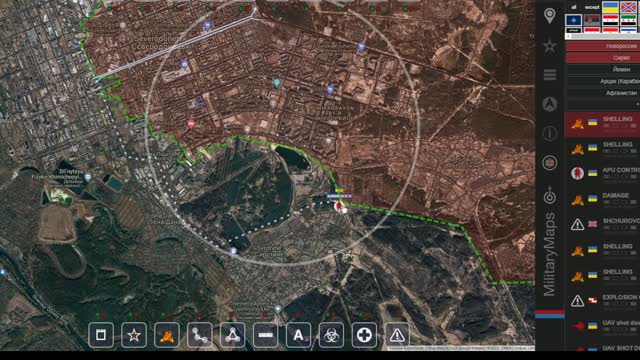Select the ruler measurement tool
640x360 pixels.
coord(265,335)
